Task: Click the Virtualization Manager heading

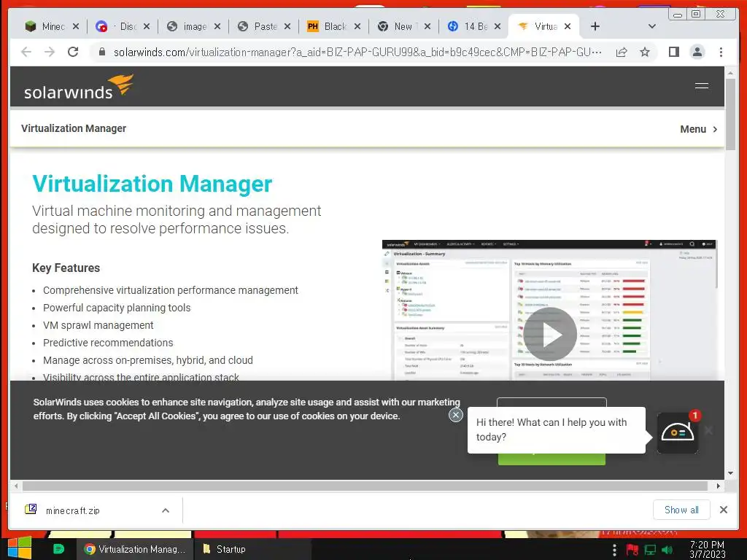Action: (152, 184)
